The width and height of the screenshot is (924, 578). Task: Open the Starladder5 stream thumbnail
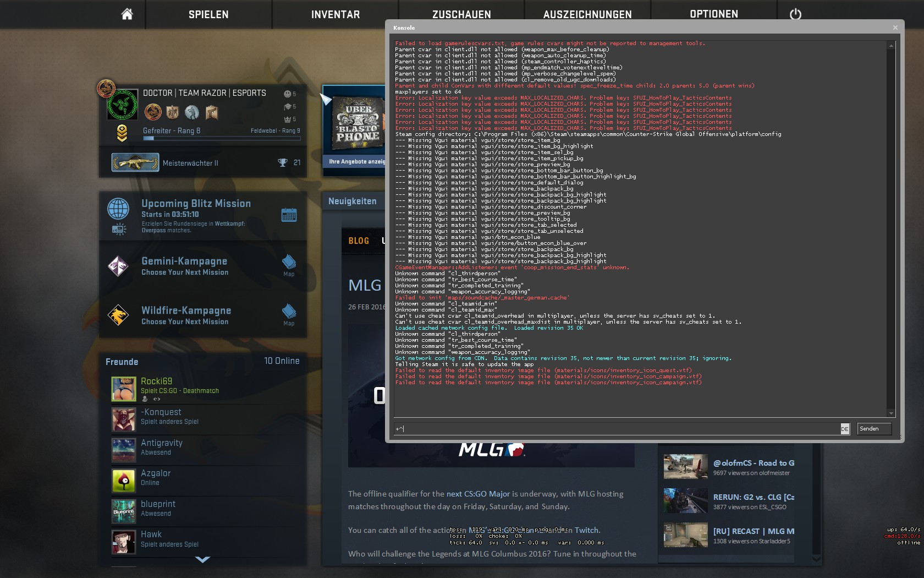685,535
